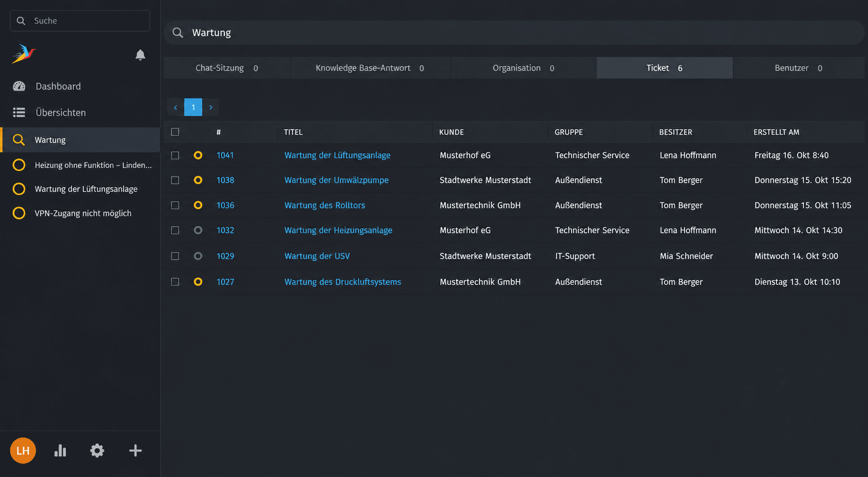Go to previous page with left chevron
This screenshot has height=477, width=868.
176,107
